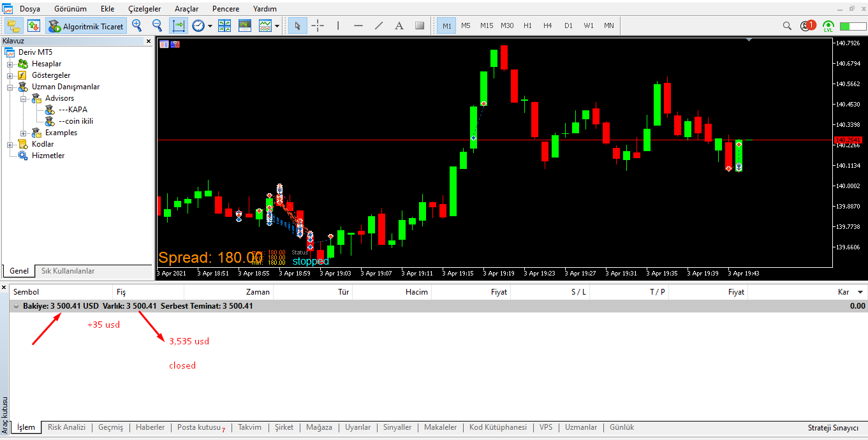The width and height of the screenshot is (868, 440).
Task: Click the connection status bar indicator
Action: pos(853,26)
